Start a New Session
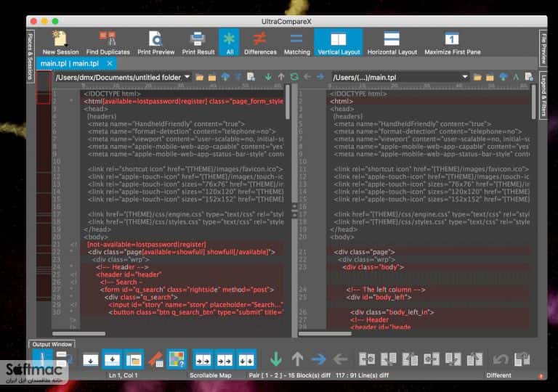 [x=60, y=43]
